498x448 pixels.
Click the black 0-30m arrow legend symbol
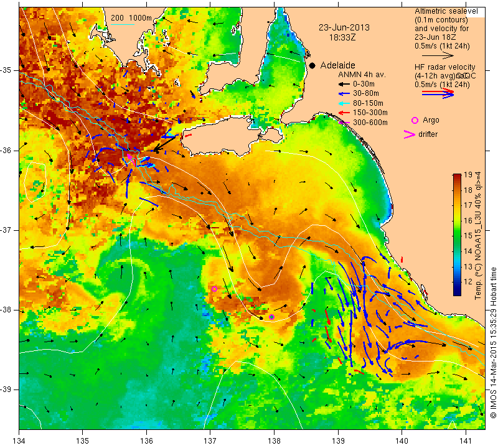[344, 84]
